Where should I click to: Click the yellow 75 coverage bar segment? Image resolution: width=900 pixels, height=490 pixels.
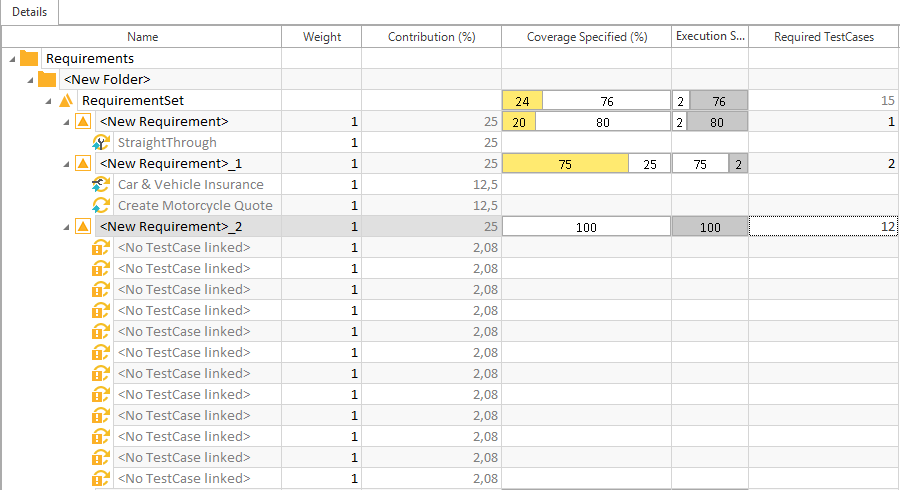[x=565, y=164]
